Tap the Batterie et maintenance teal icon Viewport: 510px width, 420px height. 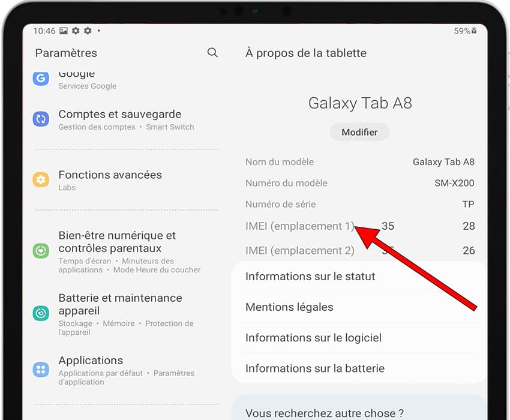point(41,313)
